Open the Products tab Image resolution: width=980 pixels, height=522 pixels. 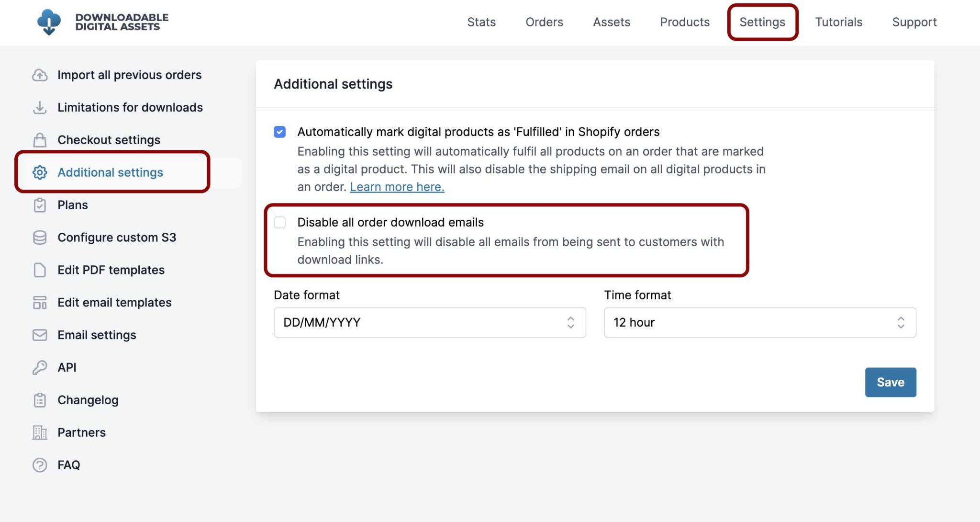(685, 22)
